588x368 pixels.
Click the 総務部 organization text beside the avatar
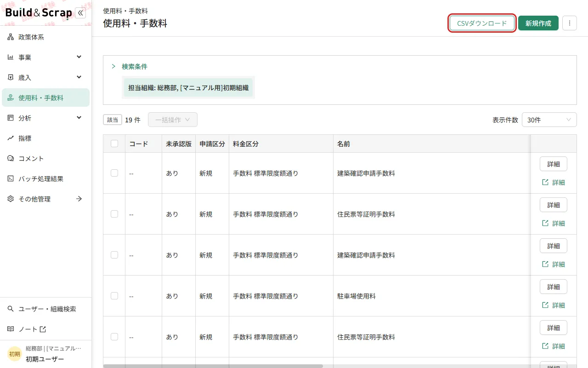pos(53,349)
